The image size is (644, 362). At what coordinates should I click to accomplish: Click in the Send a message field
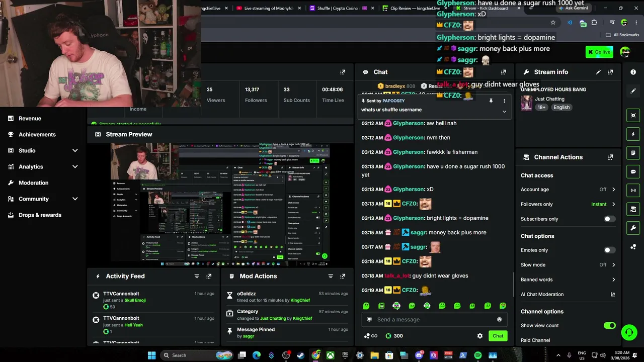pyautogui.click(x=434, y=319)
